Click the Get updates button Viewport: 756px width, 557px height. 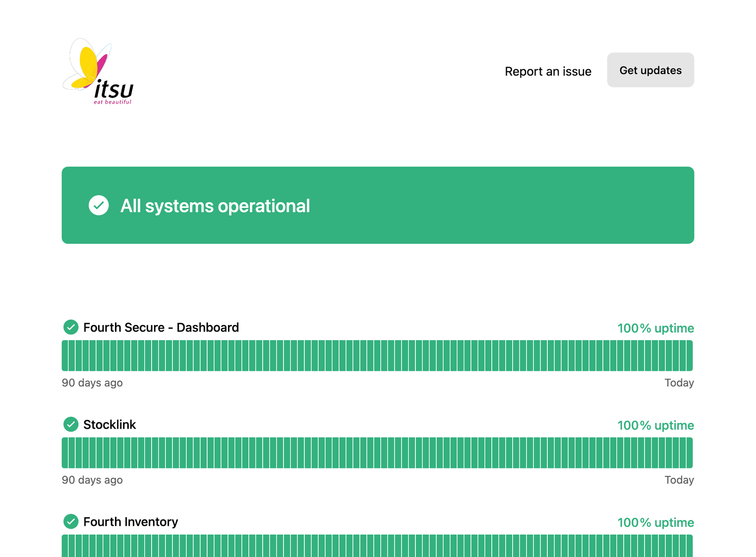click(x=650, y=70)
